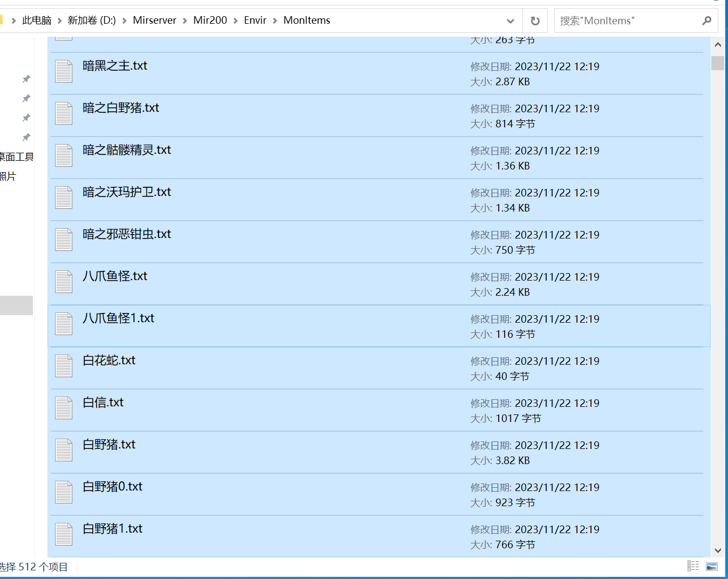Viewport: 728px width, 579px height.
Task: Navigate to 此电脑 in the breadcrumb
Action: coord(37,21)
